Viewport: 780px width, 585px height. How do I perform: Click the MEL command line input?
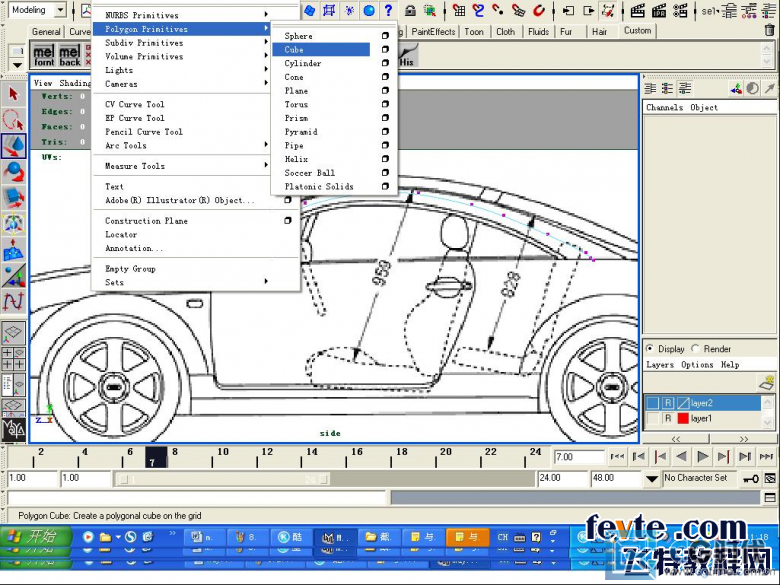[197, 497]
